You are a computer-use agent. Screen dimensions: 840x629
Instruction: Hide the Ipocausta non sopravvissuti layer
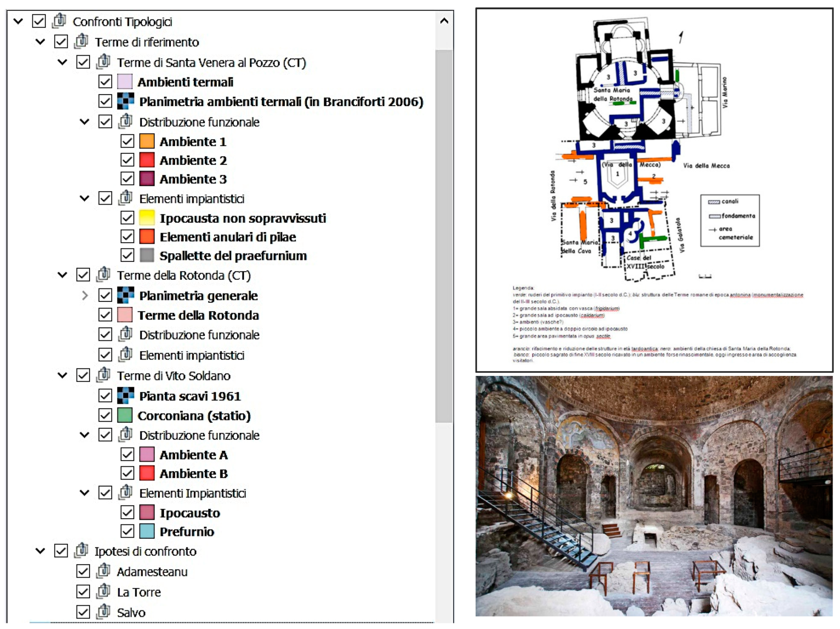coord(127,218)
